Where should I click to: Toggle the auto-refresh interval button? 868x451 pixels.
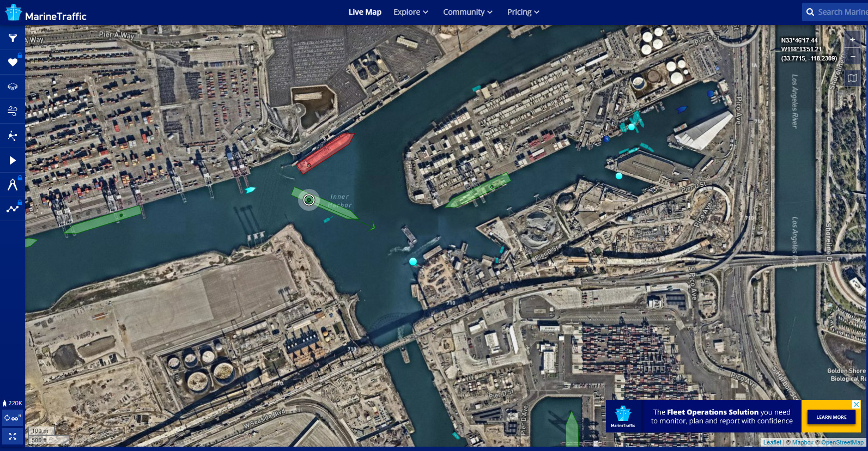pos(13,418)
